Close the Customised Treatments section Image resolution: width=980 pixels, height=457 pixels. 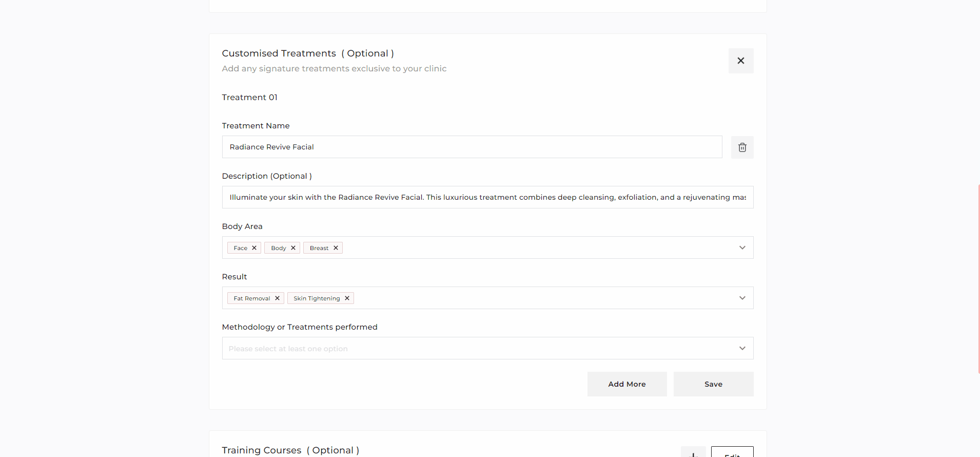pyautogui.click(x=740, y=61)
